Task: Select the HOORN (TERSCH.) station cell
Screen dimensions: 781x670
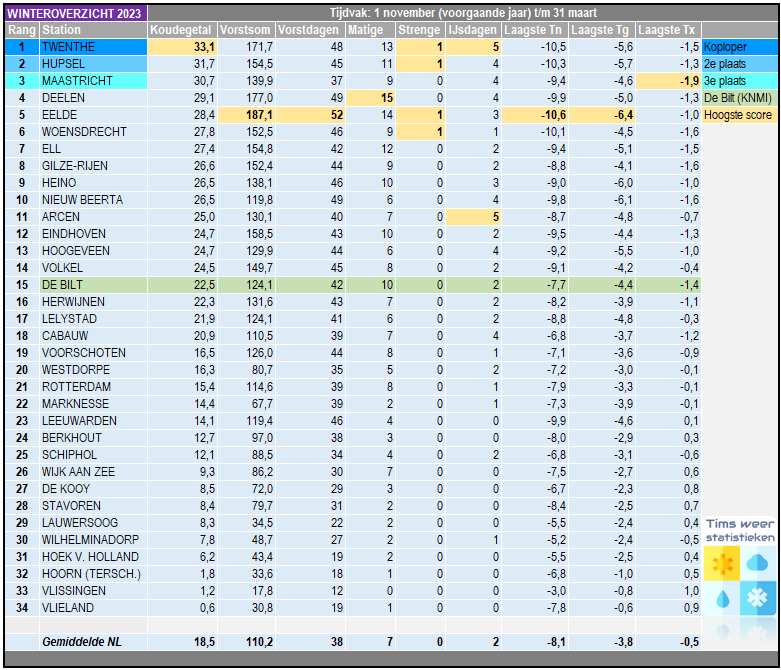Action: (x=94, y=574)
